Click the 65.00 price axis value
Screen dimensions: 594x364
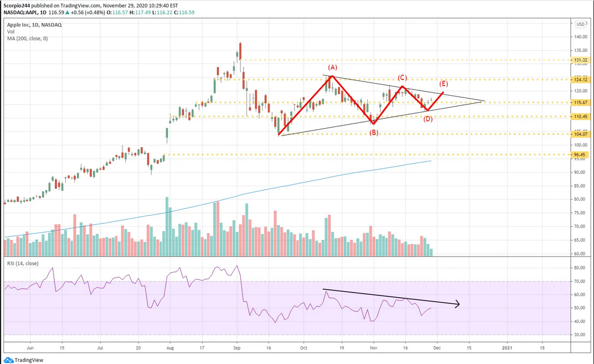point(581,241)
